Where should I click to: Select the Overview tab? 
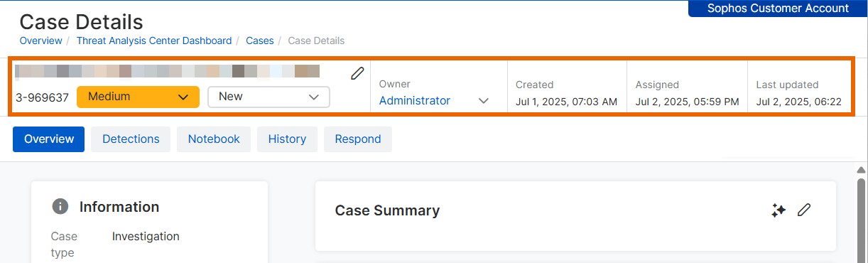(49, 139)
